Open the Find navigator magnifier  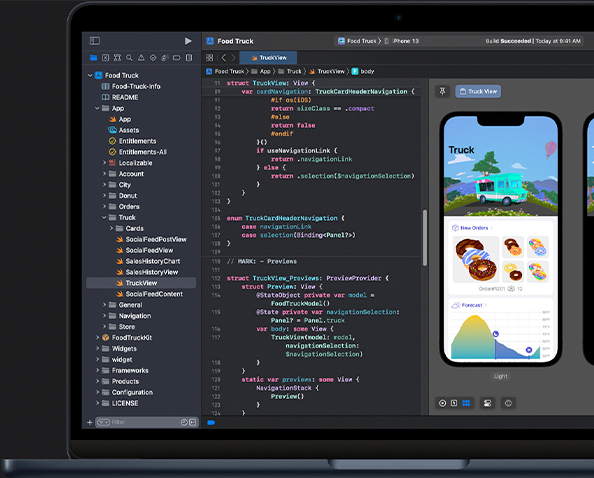tap(129, 58)
